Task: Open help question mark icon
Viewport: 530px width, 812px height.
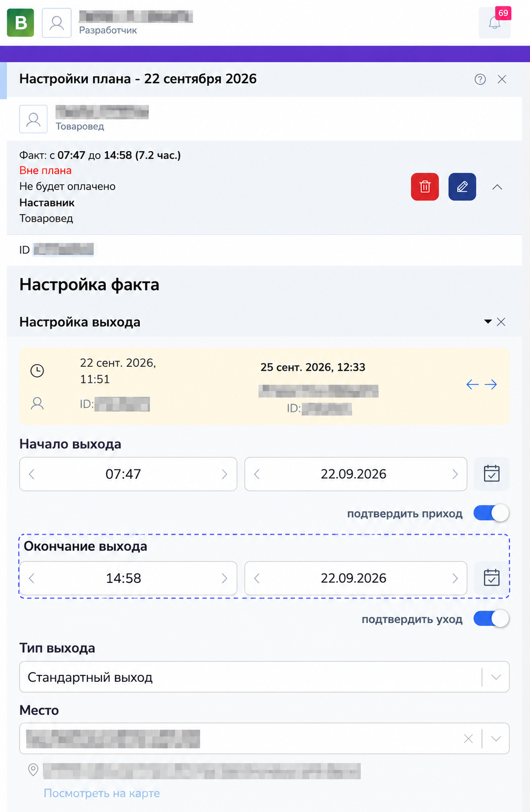Action: click(480, 79)
